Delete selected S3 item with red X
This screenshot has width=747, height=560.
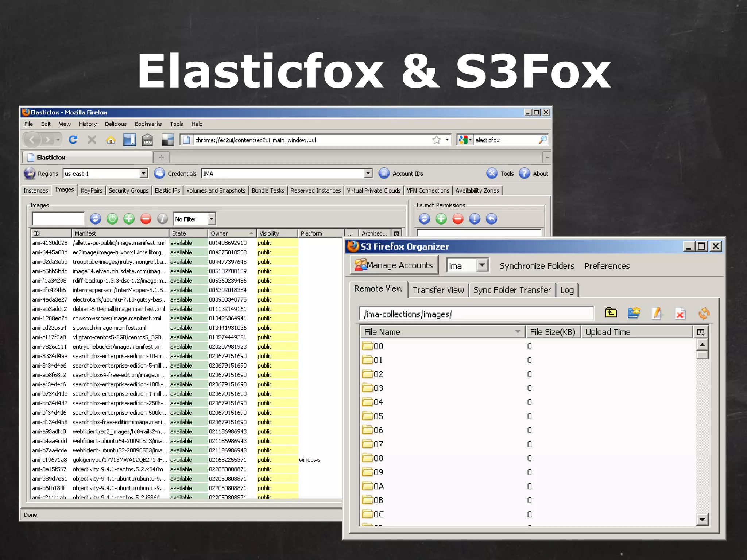(680, 314)
